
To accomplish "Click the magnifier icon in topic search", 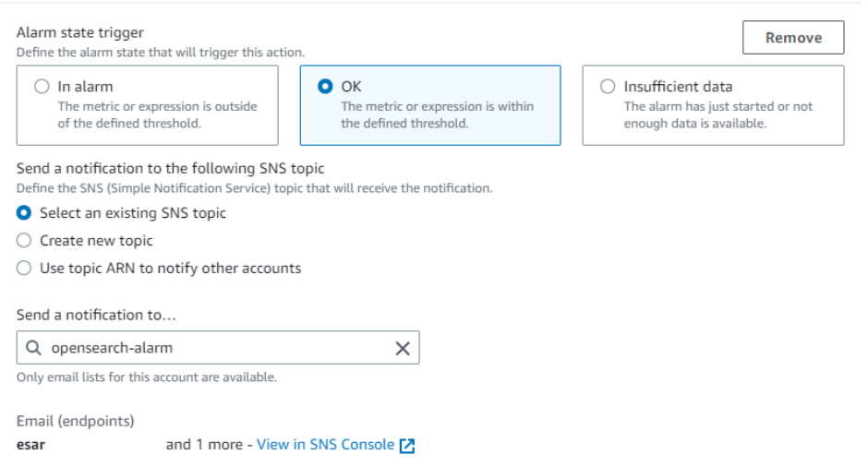I will [33, 348].
